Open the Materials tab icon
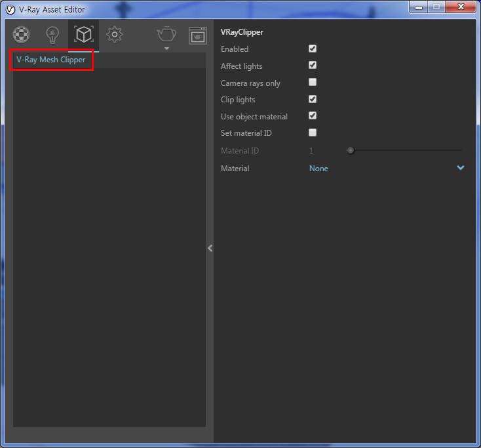The width and height of the screenshot is (481, 448). pyautogui.click(x=21, y=34)
